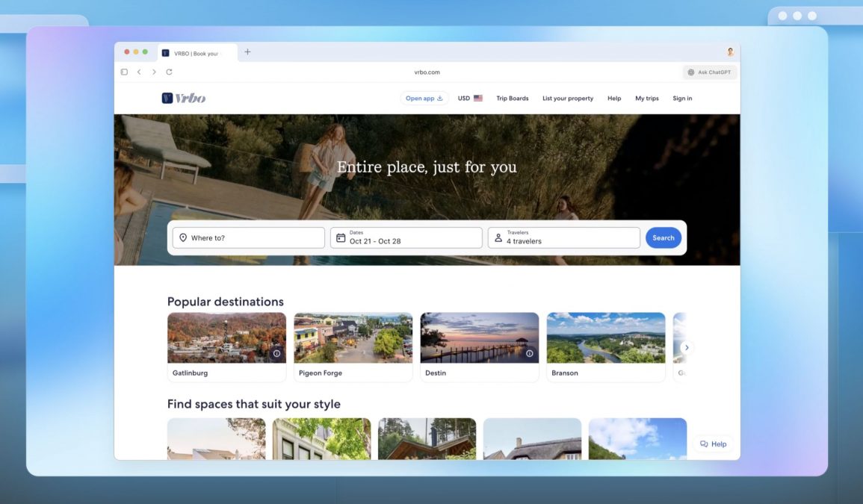863x504 pixels.
Task: Expand the Travelers selector
Action: point(563,237)
